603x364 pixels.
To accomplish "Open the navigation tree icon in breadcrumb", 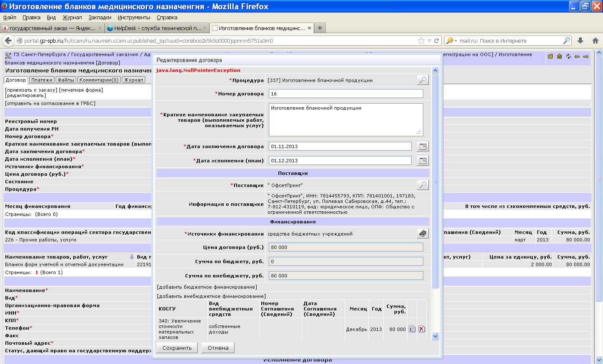I will (8, 56).
